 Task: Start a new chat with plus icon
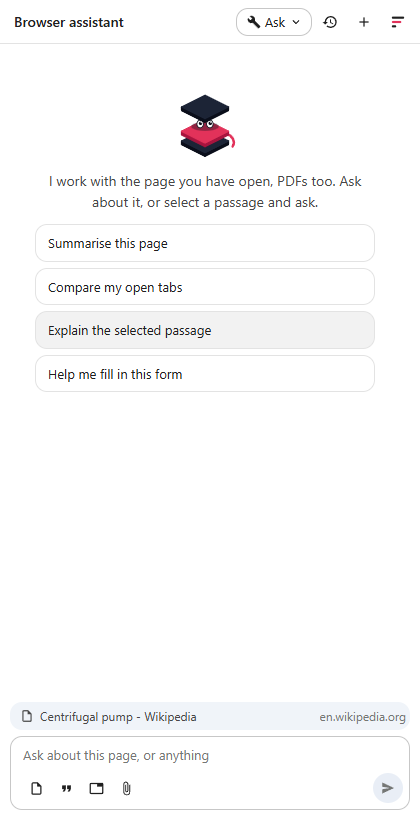[x=364, y=22]
